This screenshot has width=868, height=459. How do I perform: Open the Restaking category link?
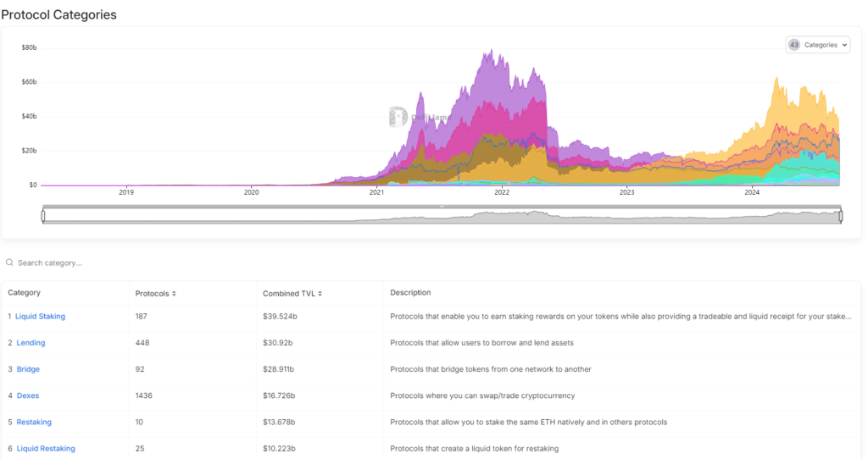[34, 422]
